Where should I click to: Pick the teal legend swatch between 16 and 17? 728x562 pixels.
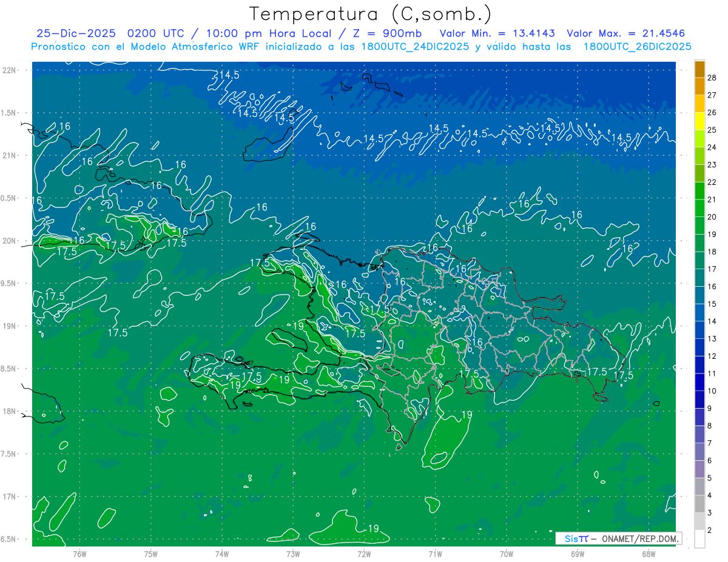point(699,278)
